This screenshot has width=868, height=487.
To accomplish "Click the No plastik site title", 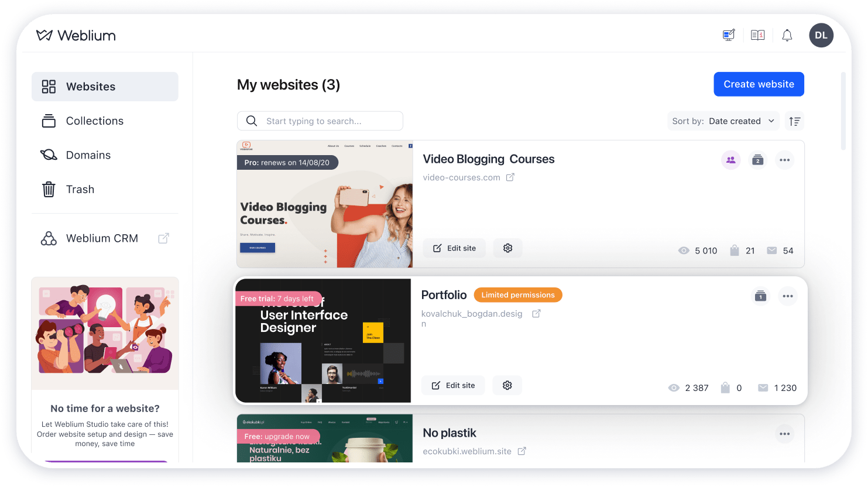I will pos(450,433).
